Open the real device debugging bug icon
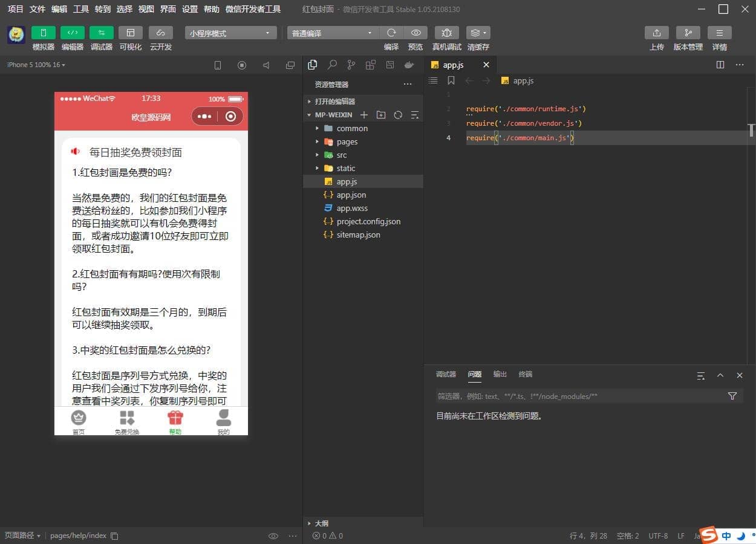Image resolution: width=756 pixels, height=544 pixels. tap(446, 33)
